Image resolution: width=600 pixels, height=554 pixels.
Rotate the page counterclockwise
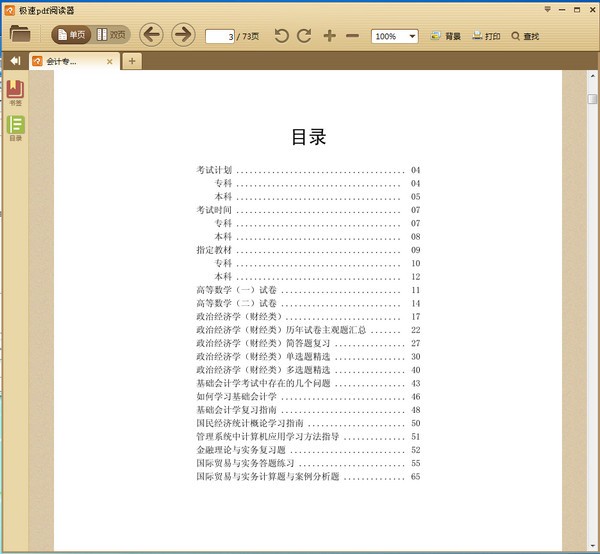pos(281,36)
